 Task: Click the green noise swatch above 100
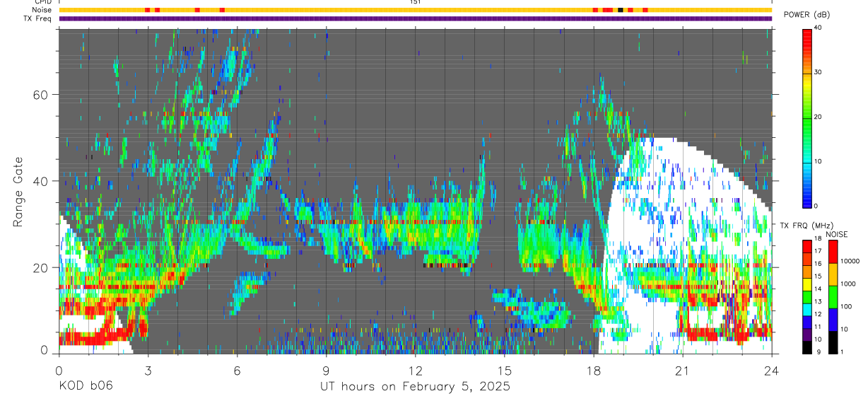click(833, 296)
